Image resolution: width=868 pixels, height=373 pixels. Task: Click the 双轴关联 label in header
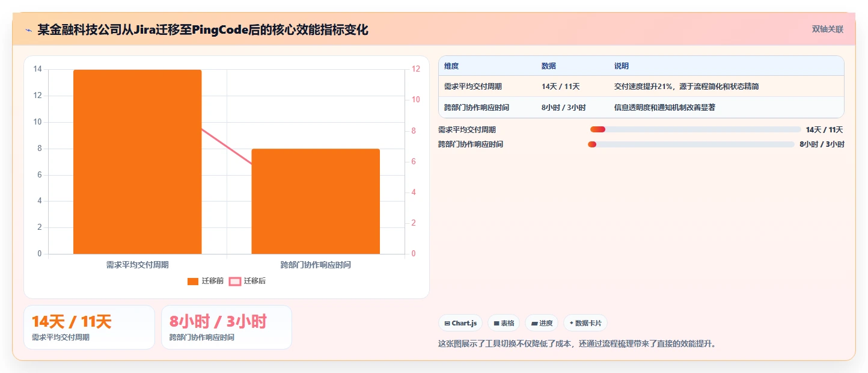pyautogui.click(x=828, y=29)
